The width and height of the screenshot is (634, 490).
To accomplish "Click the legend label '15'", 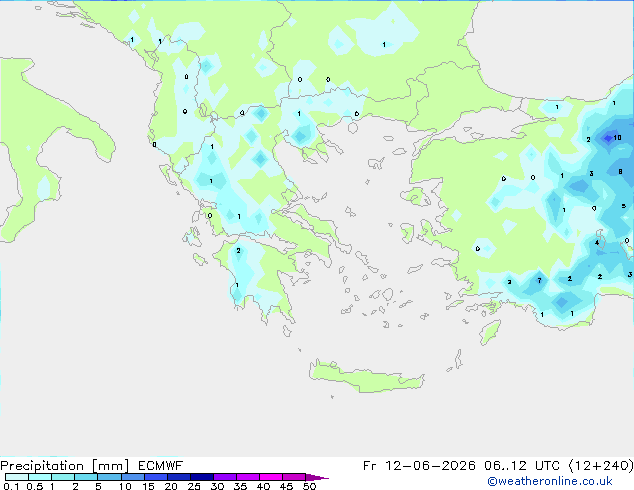I will point(148,486).
